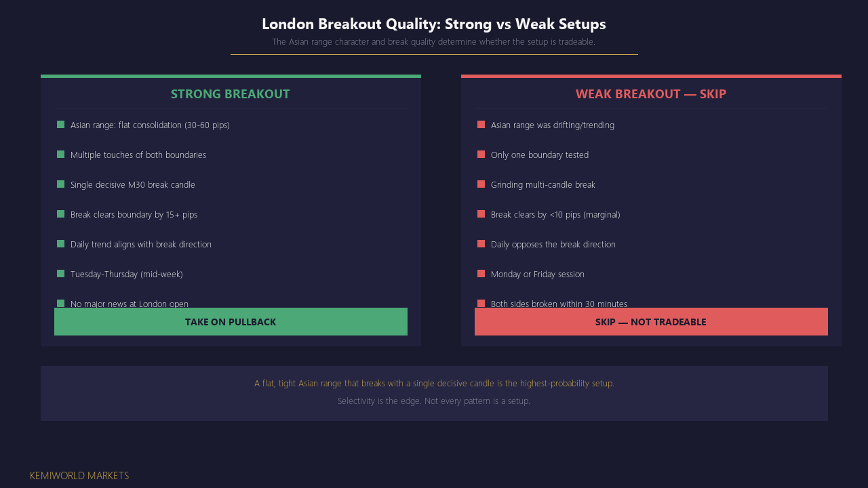Click green bullet beside Tuesday-Thursday (mid-week)
868x488 pixels.
tap(60, 274)
